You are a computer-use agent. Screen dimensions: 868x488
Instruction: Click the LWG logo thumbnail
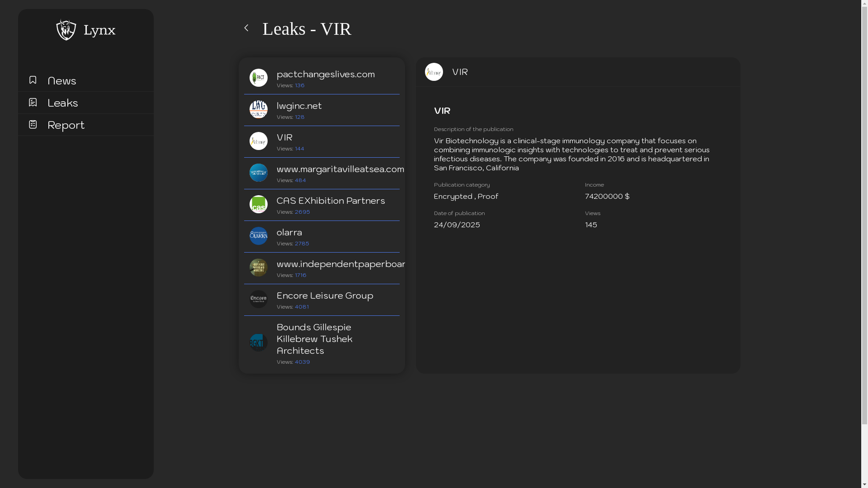tap(259, 109)
